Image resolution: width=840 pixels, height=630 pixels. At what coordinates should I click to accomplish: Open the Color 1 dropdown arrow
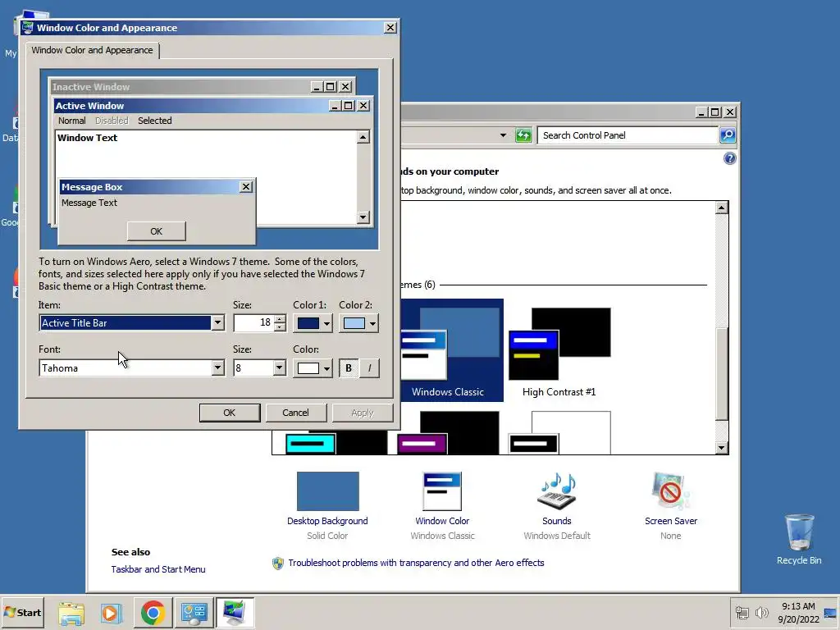(326, 323)
